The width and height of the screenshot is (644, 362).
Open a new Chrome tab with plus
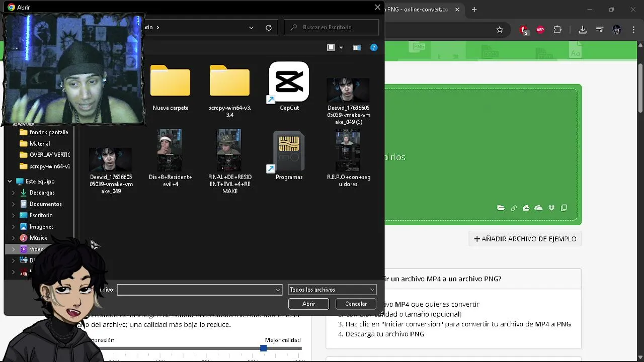474,10
